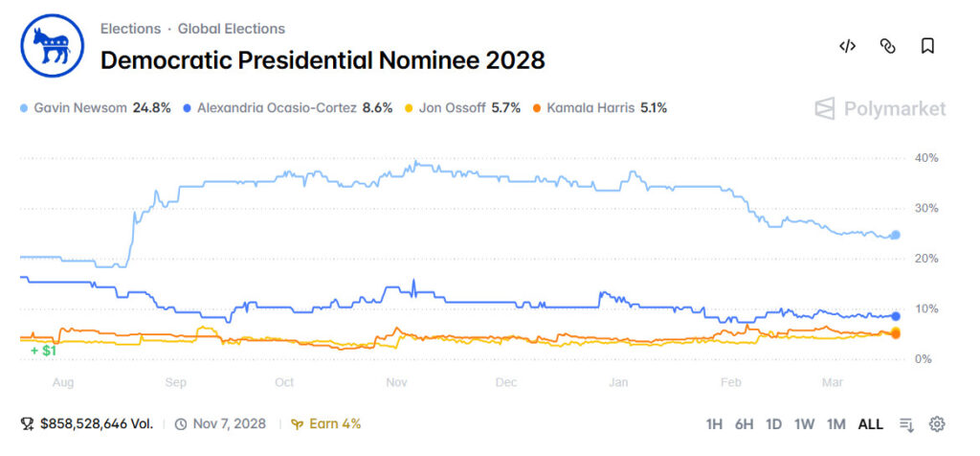Select the ALL time range
Image resolution: width=980 pixels, height=456 pixels.
[x=870, y=423]
